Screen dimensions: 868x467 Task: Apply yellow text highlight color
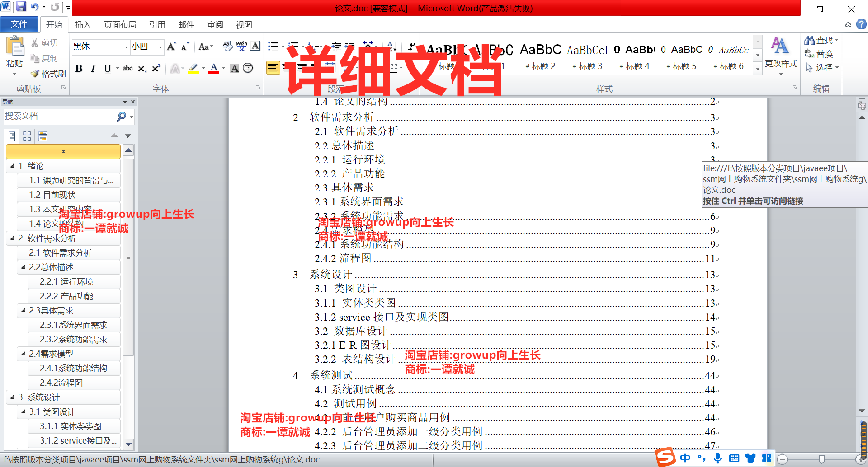coord(193,68)
